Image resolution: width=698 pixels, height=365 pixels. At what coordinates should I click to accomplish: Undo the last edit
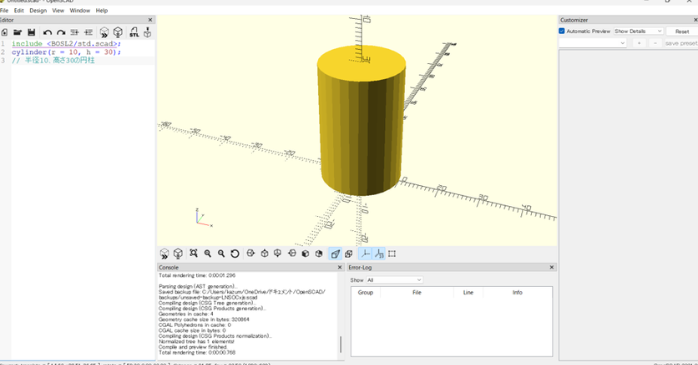tap(47, 32)
